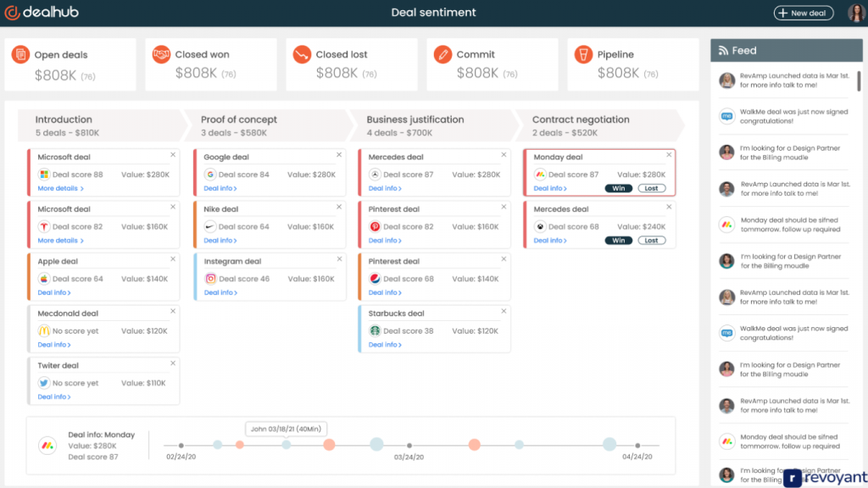
Task: Click the Commit pencil icon
Action: pos(442,54)
